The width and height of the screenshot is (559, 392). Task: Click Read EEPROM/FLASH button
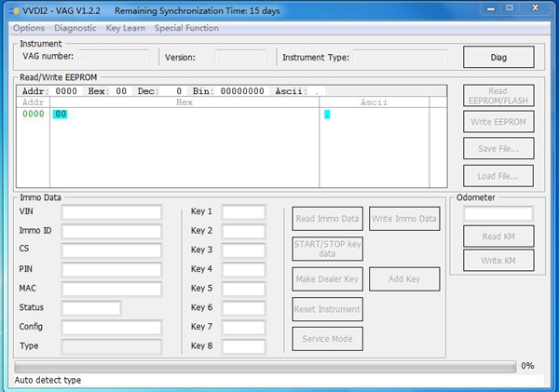pos(498,96)
